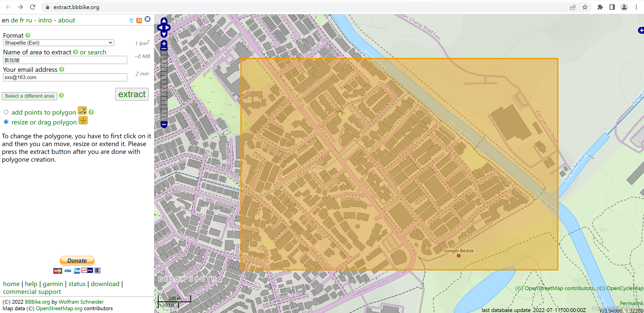The image size is (644, 313).
Task: Focus the email address input field
Action: 65,77
